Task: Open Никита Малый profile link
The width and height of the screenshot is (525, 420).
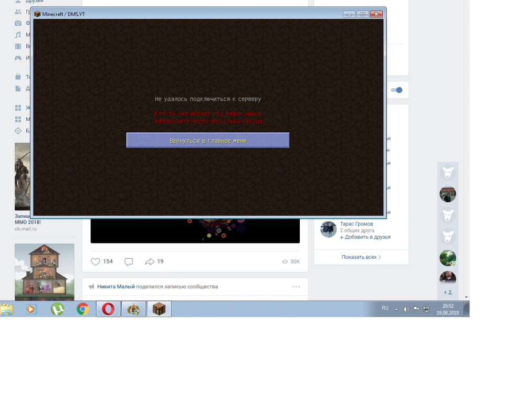Action: pos(115,287)
